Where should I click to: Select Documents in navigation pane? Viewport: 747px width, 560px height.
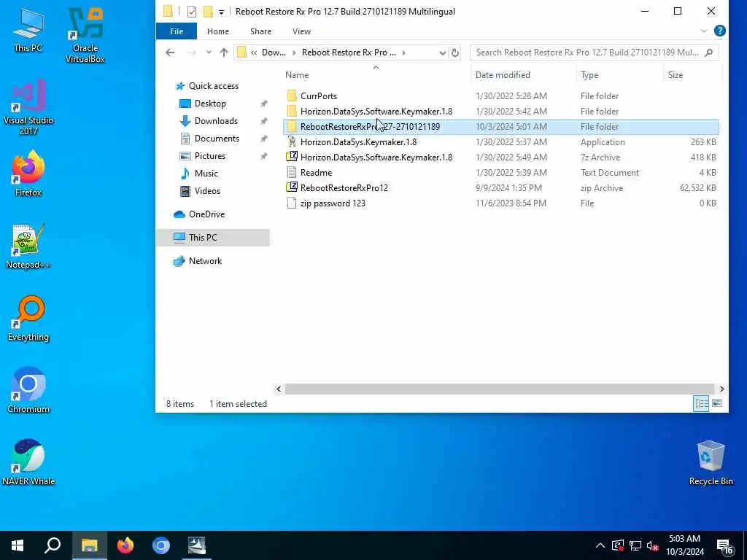click(x=217, y=139)
